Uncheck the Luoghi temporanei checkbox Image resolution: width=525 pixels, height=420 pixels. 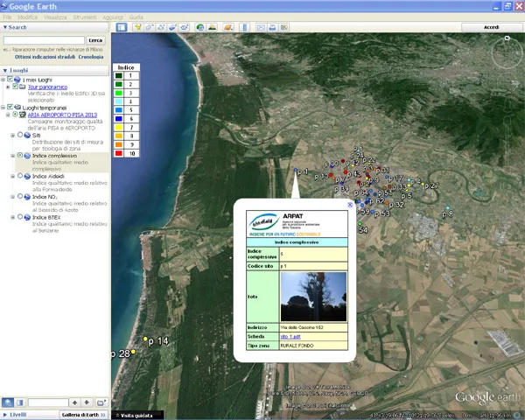pyautogui.click(x=10, y=107)
